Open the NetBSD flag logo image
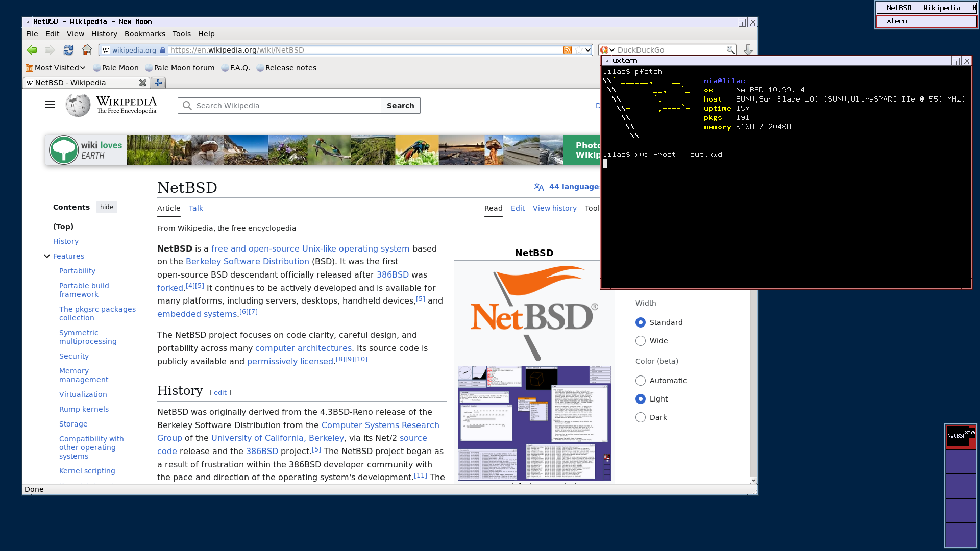Image resolution: width=980 pixels, height=551 pixels. [x=534, y=313]
